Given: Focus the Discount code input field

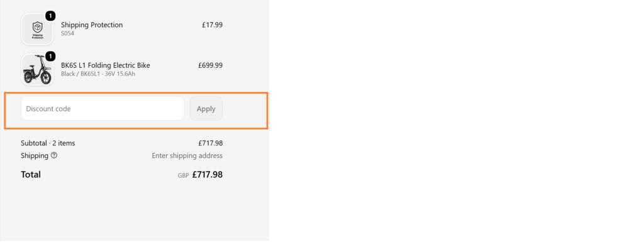Looking at the screenshot, I should [x=103, y=108].
